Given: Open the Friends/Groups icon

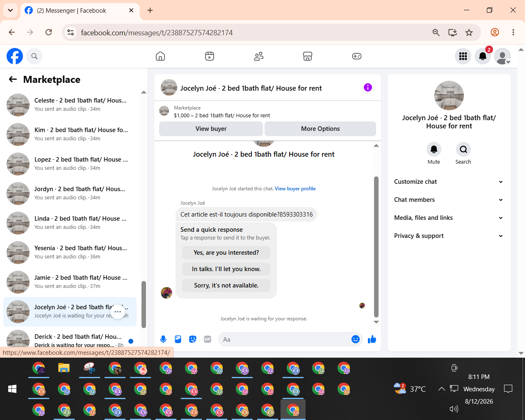Looking at the screenshot, I should click(259, 56).
